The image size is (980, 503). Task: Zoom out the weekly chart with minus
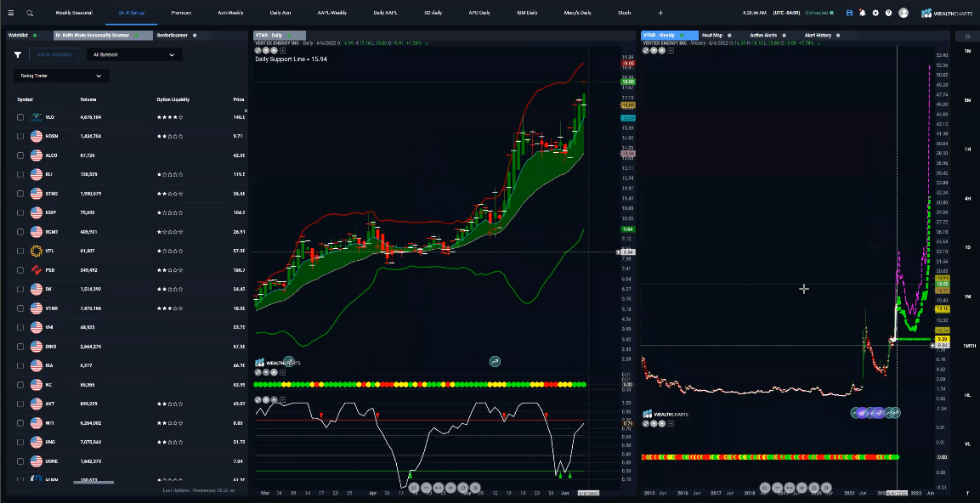click(778, 488)
